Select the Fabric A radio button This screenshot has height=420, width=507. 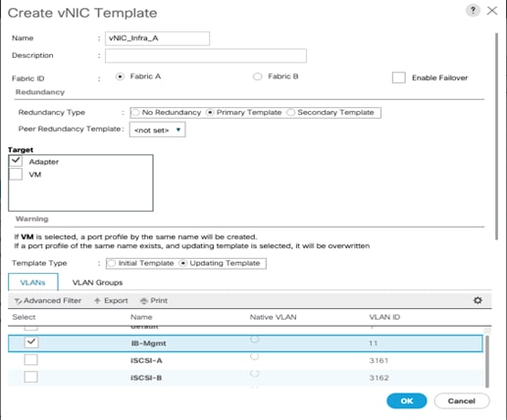click(x=120, y=77)
